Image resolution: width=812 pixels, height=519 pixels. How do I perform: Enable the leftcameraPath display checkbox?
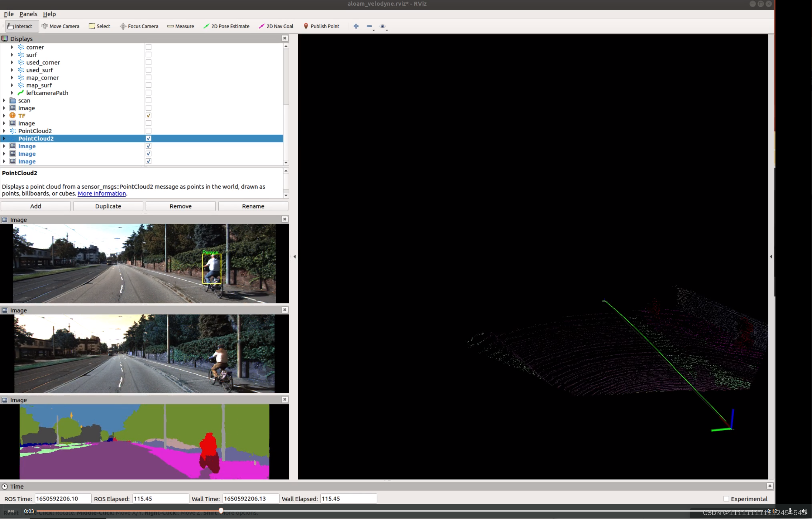click(x=148, y=93)
